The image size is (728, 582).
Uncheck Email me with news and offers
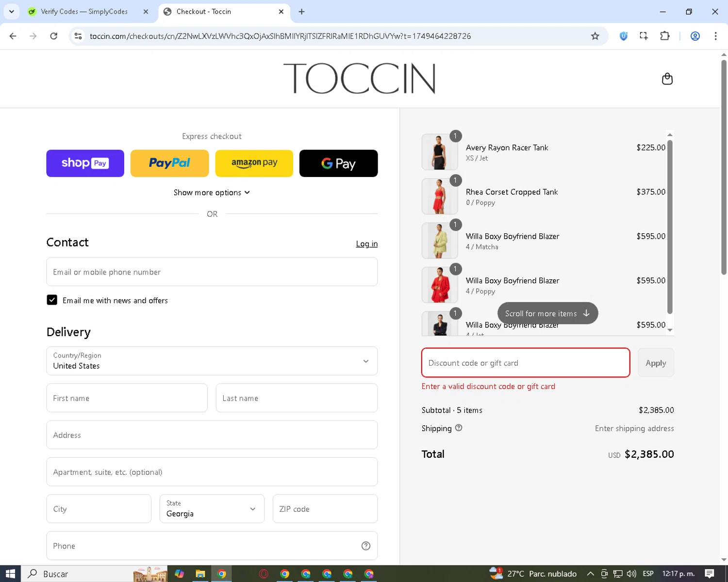[52, 300]
